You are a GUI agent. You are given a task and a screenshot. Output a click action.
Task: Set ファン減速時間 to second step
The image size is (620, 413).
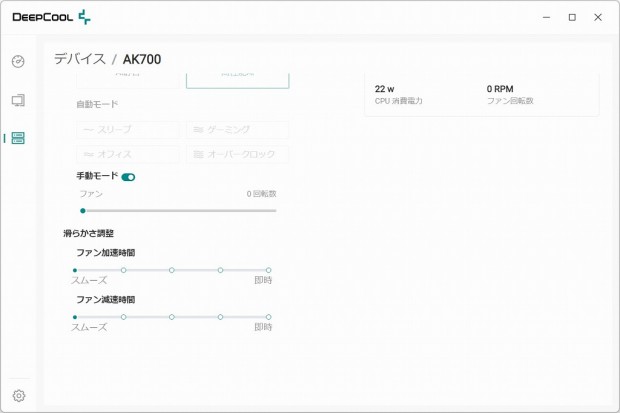pyautogui.click(x=123, y=317)
